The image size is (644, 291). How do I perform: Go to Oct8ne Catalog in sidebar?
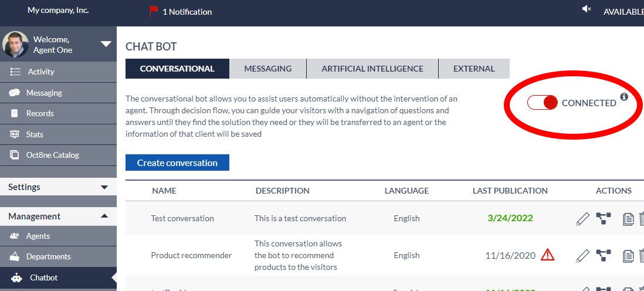pyautogui.click(x=52, y=155)
